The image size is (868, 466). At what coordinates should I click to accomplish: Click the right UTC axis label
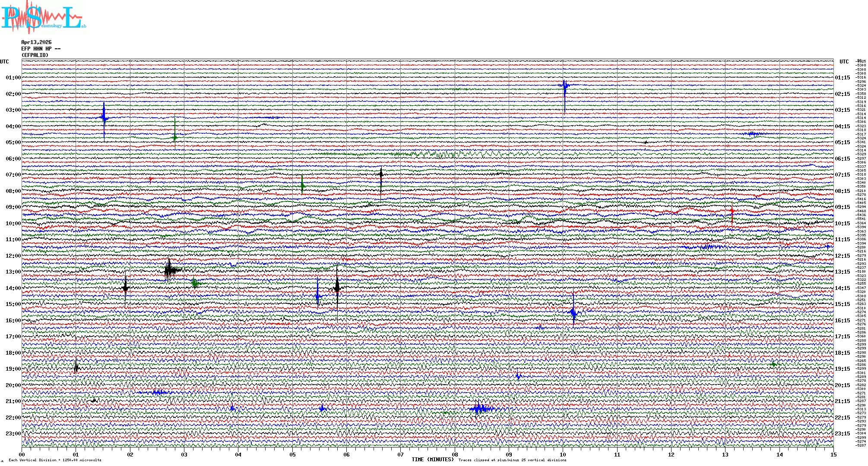[844, 62]
